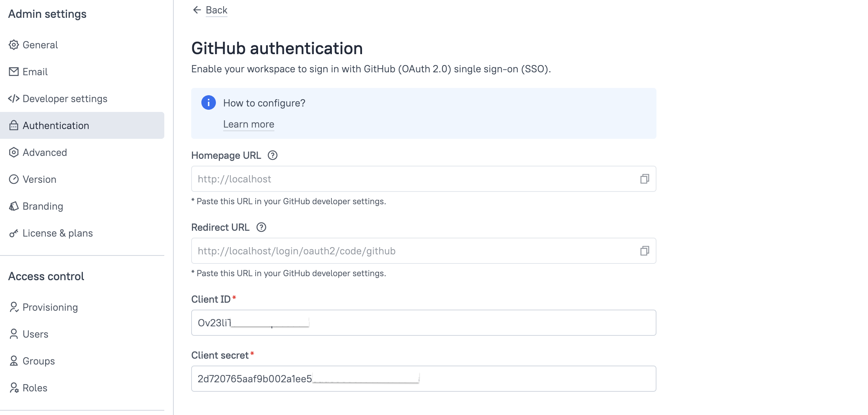Copy the Homepage URL to clipboard
868x415 pixels.
tap(644, 179)
